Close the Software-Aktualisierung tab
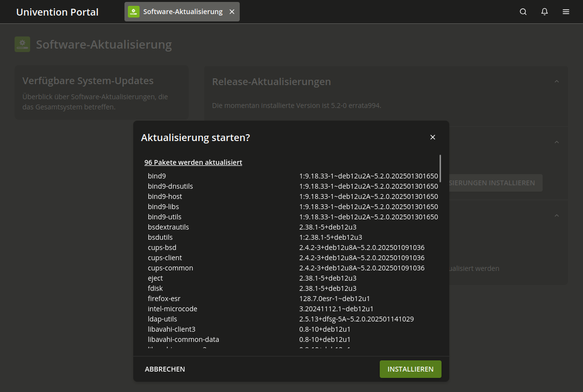 232,12
